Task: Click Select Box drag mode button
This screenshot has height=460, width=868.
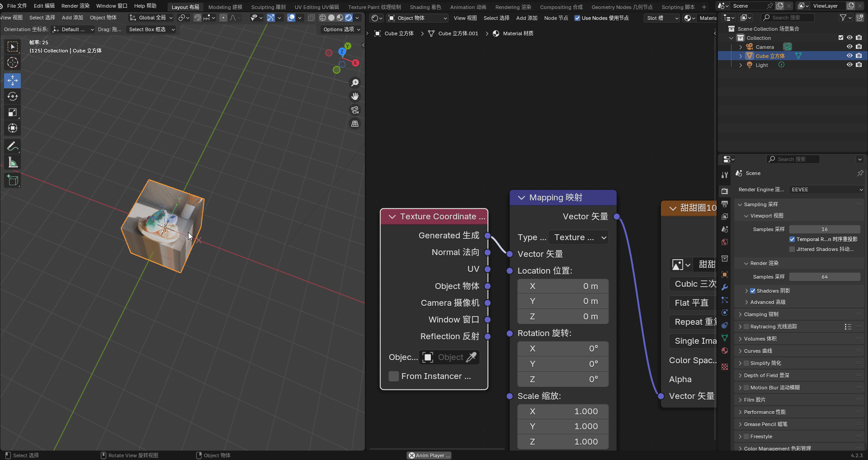Action: point(151,29)
